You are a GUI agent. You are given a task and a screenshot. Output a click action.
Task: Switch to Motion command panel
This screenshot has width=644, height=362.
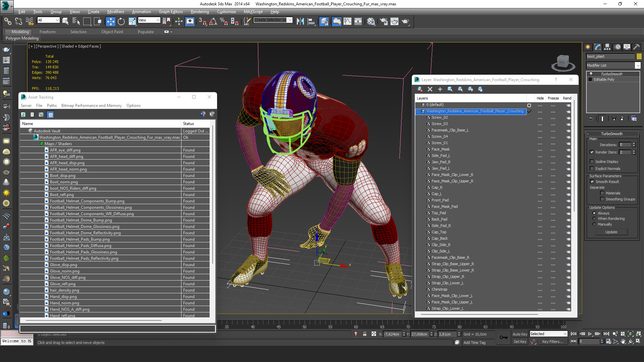[617, 47]
